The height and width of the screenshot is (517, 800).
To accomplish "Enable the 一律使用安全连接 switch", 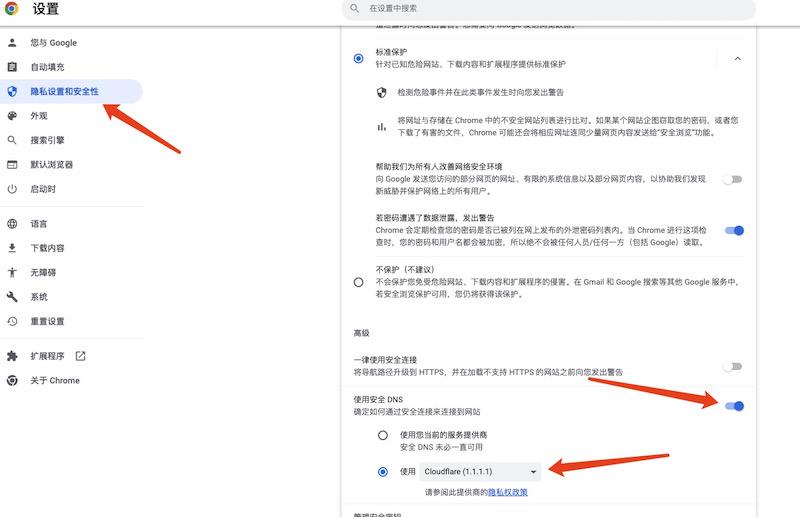I will tap(733, 366).
